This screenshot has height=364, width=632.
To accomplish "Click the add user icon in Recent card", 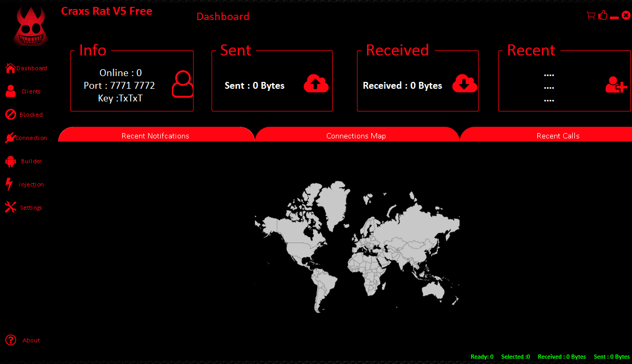I will click(616, 85).
